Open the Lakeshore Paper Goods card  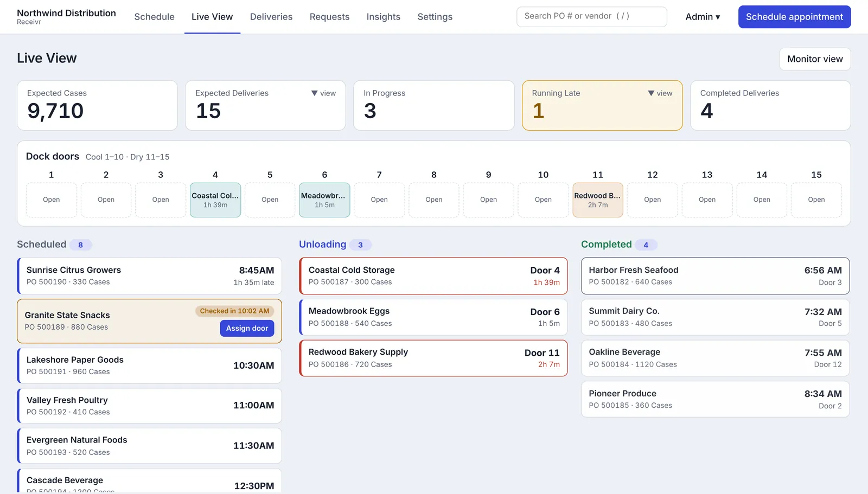pos(149,365)
